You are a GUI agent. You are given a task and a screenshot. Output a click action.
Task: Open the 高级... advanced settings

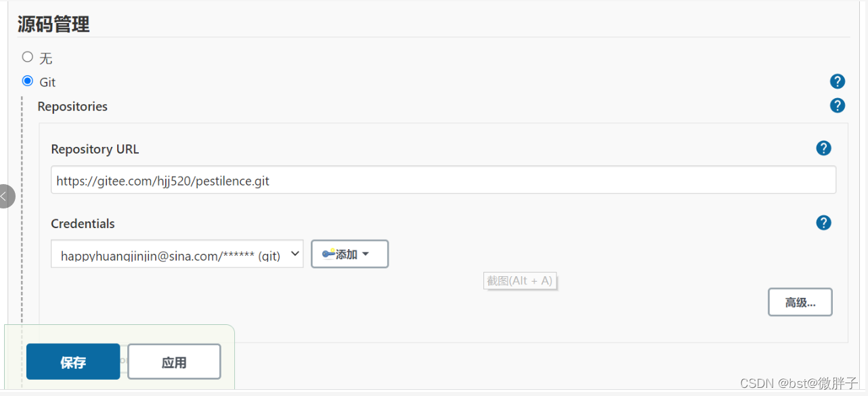pyautogui.click(x=800, y=303)
